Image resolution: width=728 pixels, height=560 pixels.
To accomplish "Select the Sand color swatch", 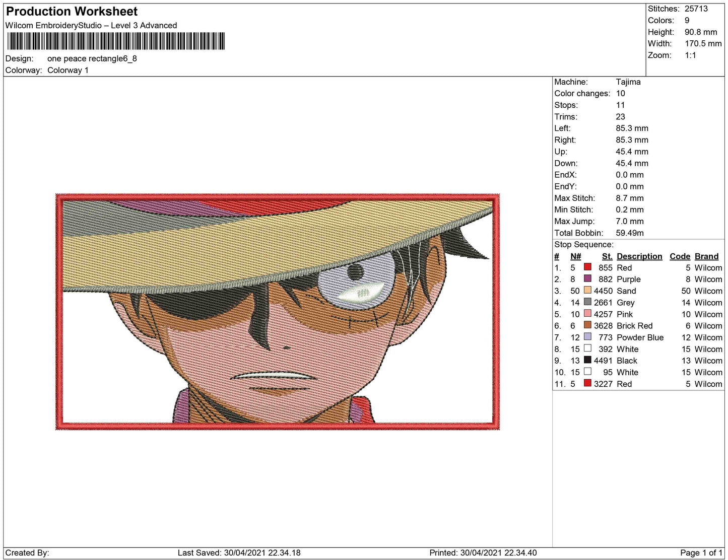I will coord(587,290).
